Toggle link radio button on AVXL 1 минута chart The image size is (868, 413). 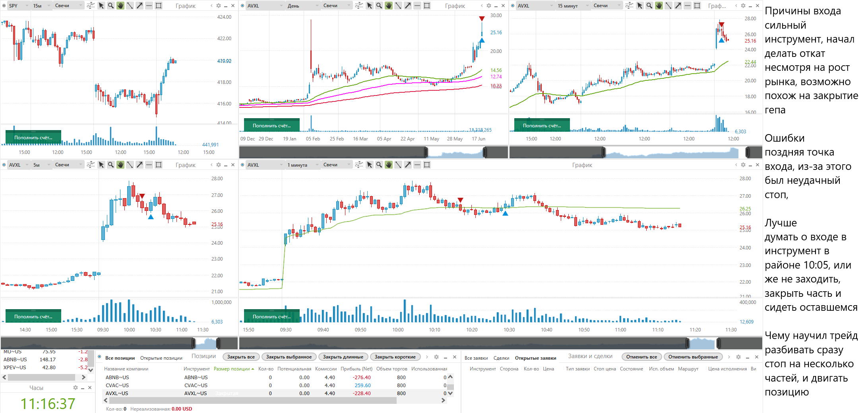point(242,165)
